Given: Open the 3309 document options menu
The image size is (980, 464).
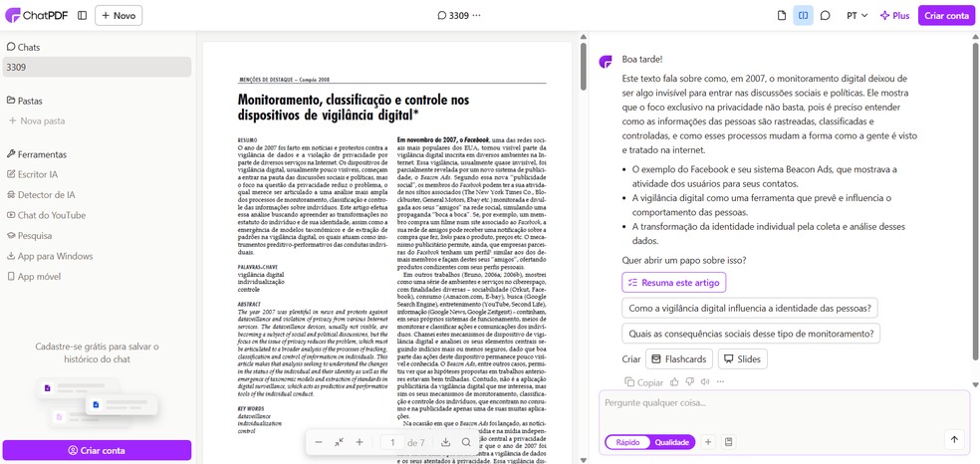Looking at the screenshot, I should 477,16.
